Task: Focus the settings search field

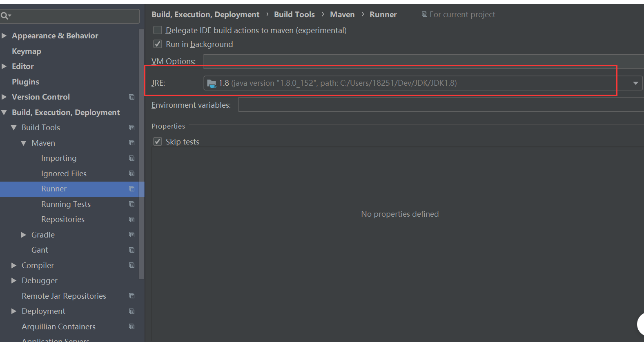Action: pyautogui.click(x=70, y=16)
